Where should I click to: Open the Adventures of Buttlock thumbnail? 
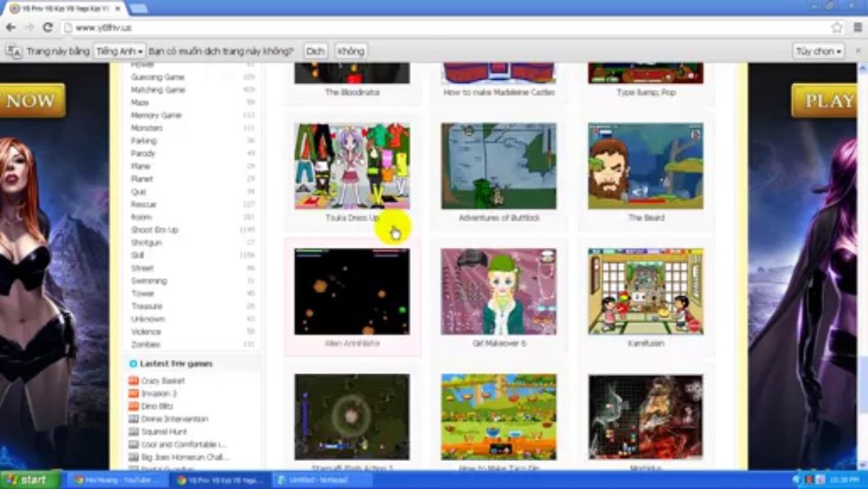(x=499, y=166)
